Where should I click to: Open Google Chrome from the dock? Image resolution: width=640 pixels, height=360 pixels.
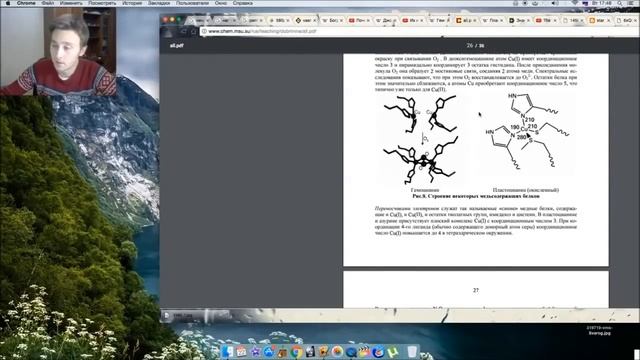point(297,351)
